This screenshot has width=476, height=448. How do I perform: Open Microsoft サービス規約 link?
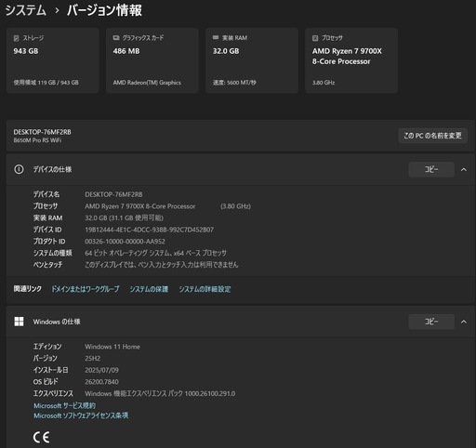coord(64,405)
